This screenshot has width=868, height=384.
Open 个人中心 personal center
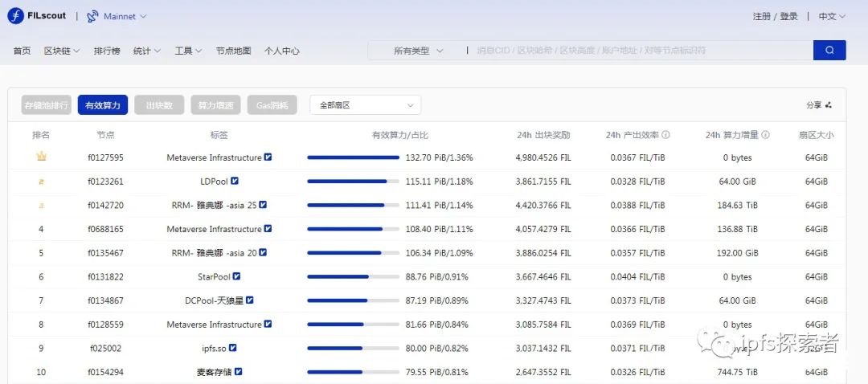[282, 51]
